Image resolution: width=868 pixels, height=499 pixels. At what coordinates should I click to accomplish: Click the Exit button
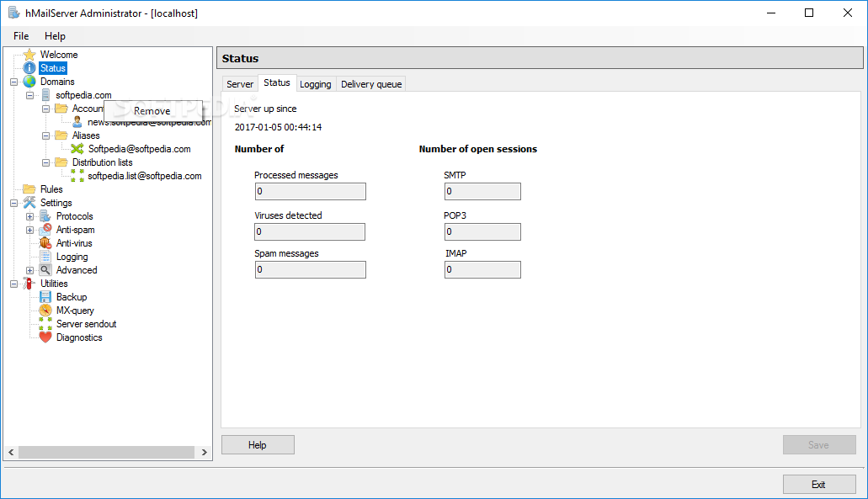pos(818,485)
